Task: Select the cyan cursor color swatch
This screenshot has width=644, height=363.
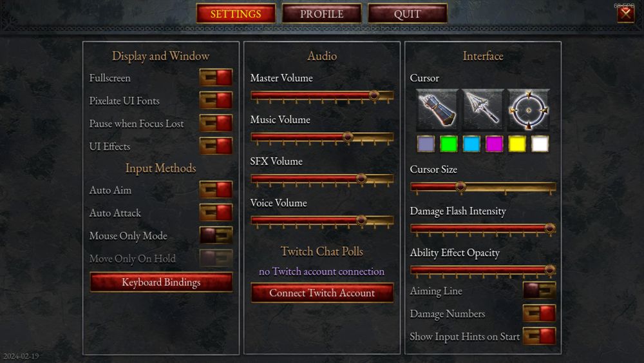Action: click(x=471, y=144)
